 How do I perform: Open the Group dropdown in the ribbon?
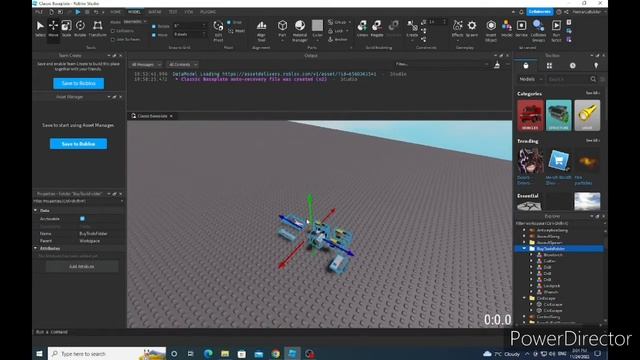point(339,22)
